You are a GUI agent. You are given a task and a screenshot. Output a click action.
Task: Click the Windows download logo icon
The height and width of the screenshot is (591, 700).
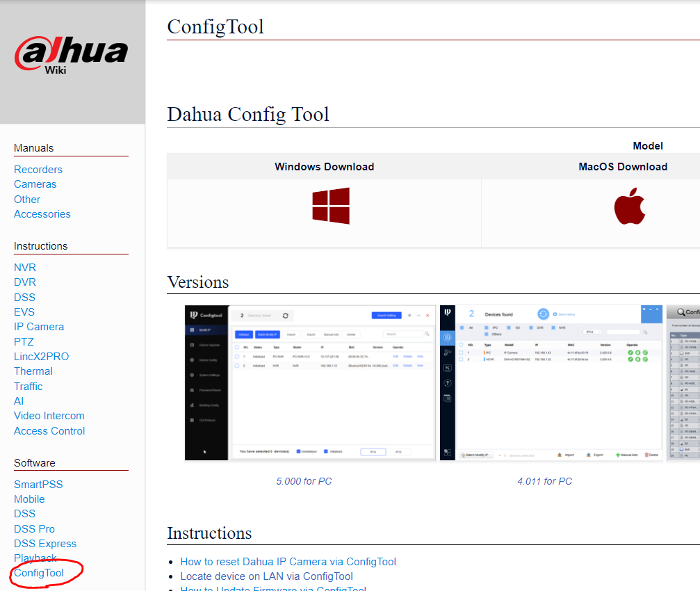(331, 206)
